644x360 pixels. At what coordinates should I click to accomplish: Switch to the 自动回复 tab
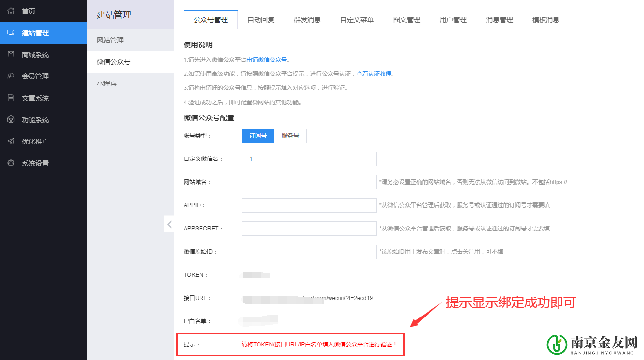260,20
